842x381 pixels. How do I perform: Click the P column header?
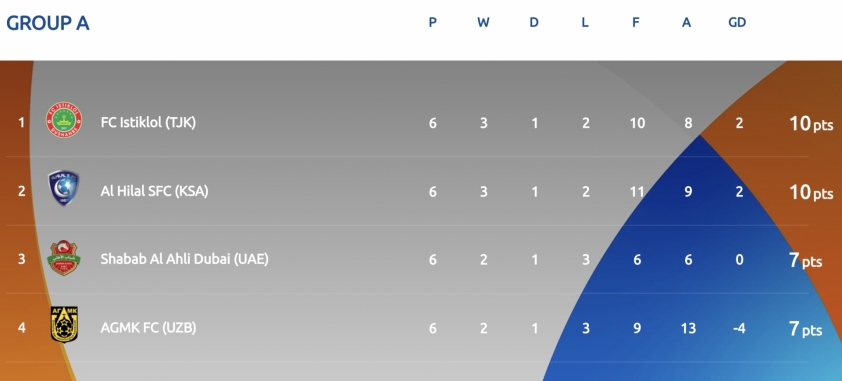tap(432, 23)
